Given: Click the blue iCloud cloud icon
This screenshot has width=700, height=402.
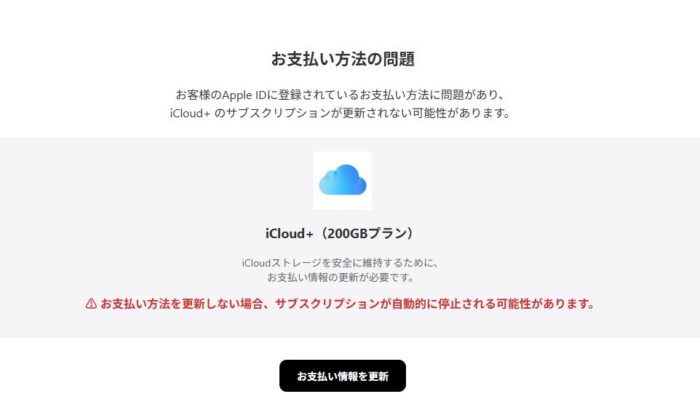Looking at the screenshot, I should click(x=342, y=180).
